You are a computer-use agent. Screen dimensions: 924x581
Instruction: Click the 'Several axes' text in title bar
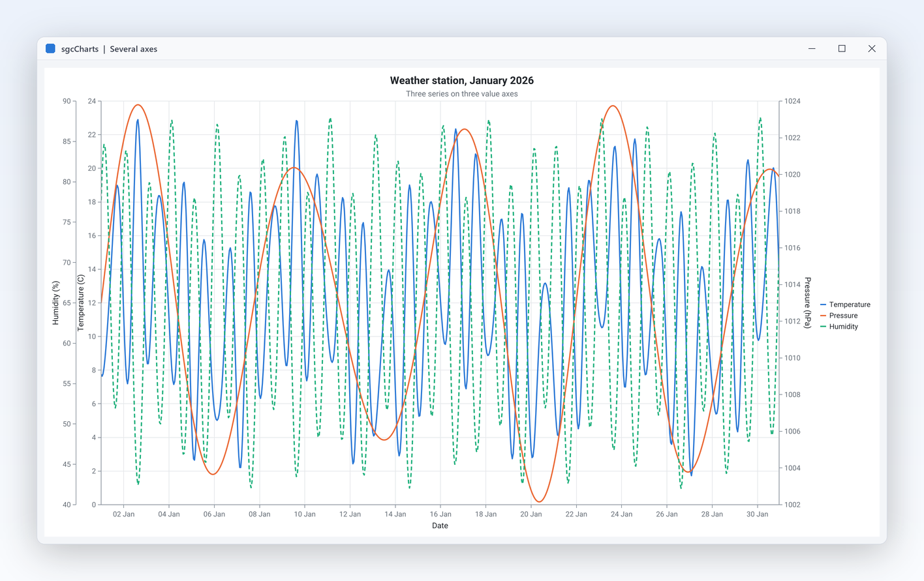[x=134, y=49]
